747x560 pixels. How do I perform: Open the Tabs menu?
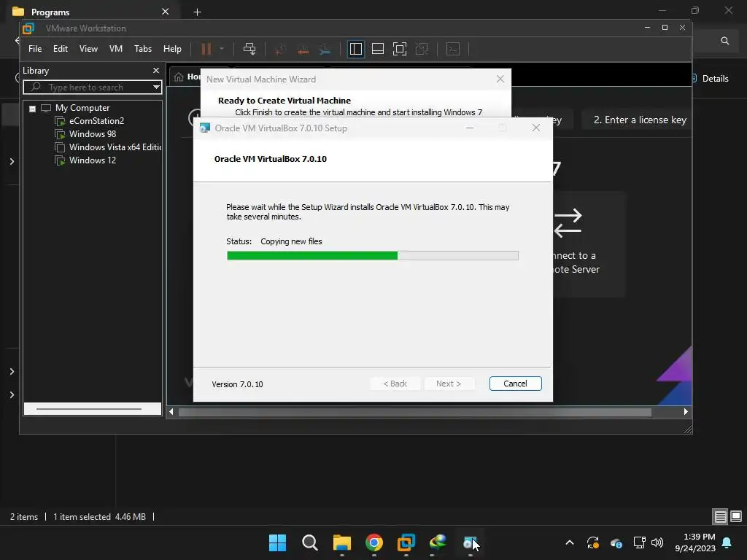coord(143,49)
